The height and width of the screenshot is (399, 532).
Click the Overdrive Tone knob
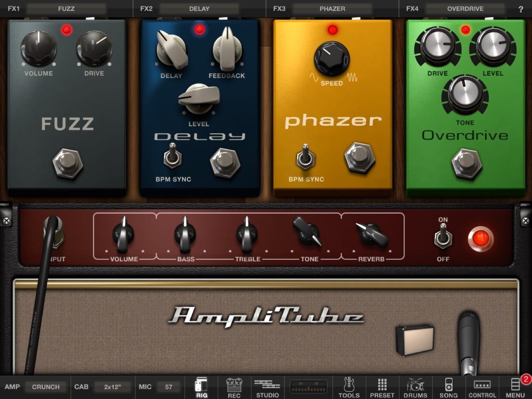click(465, 95)
